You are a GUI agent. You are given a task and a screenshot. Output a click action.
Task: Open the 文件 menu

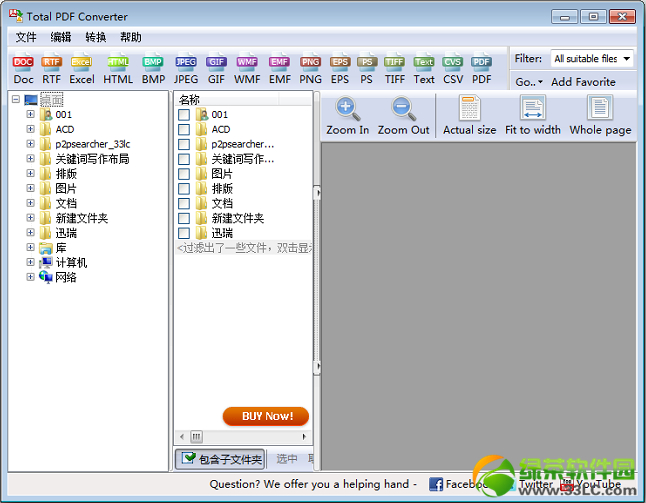26,37
